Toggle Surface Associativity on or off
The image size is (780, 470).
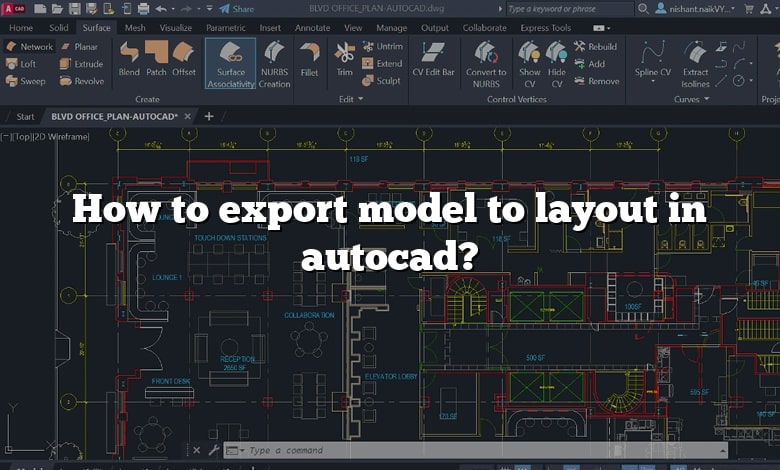(x=231, y=63)
